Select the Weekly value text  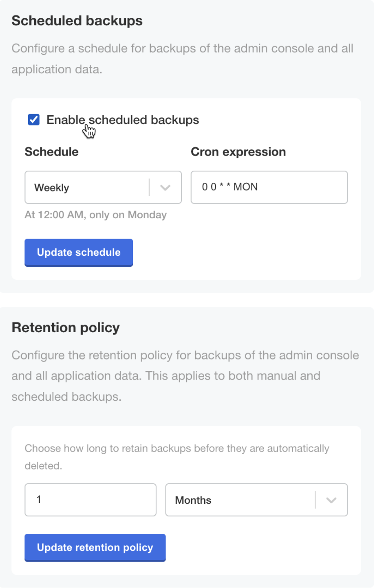(51, 187)
